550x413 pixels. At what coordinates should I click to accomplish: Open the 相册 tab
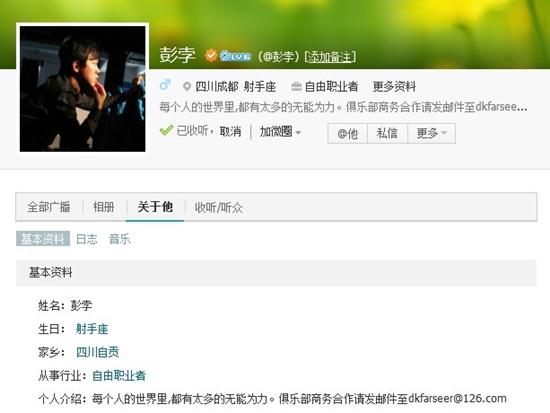103,207
